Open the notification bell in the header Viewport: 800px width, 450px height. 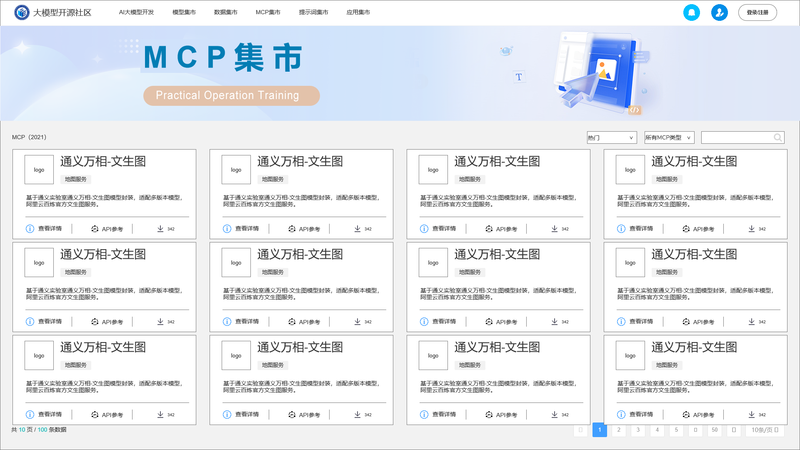(x=691, y=12)
